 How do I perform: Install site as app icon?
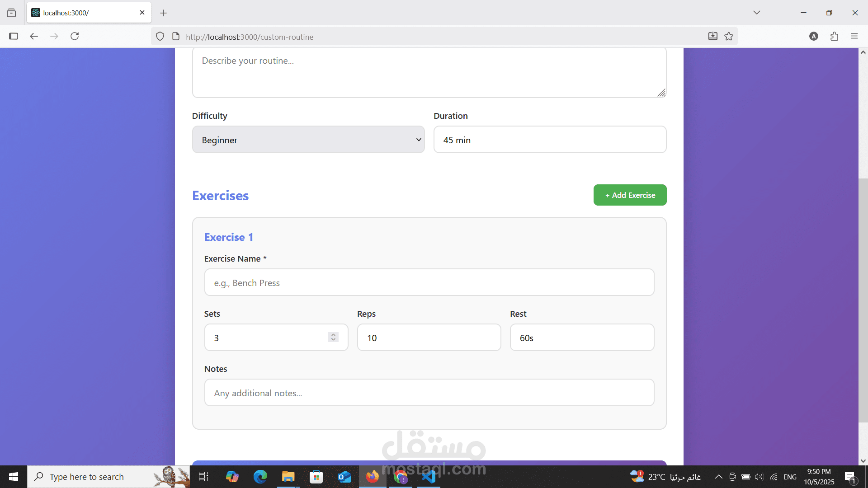(712, 36)
